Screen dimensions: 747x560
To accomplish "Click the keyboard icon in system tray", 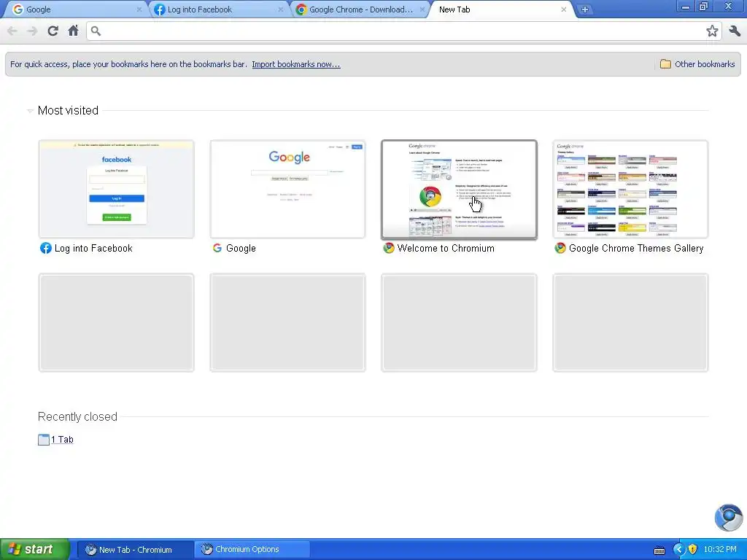I will tap(659, 551).
